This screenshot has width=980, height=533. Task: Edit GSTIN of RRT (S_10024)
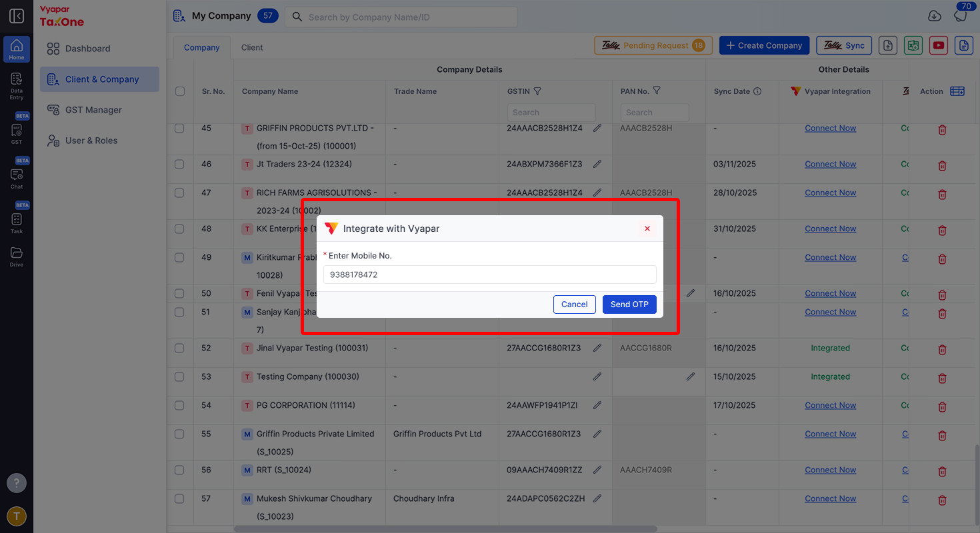[597, 470]
